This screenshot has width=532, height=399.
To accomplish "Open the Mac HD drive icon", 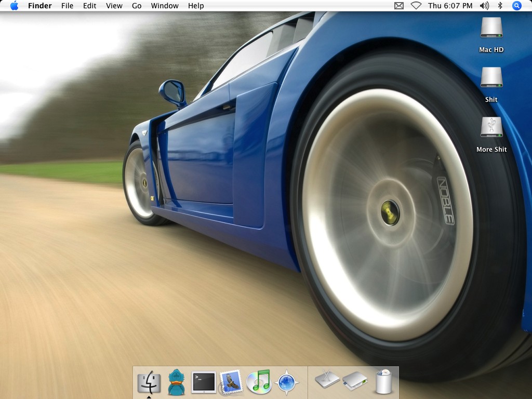I will (x=491, y=28).
